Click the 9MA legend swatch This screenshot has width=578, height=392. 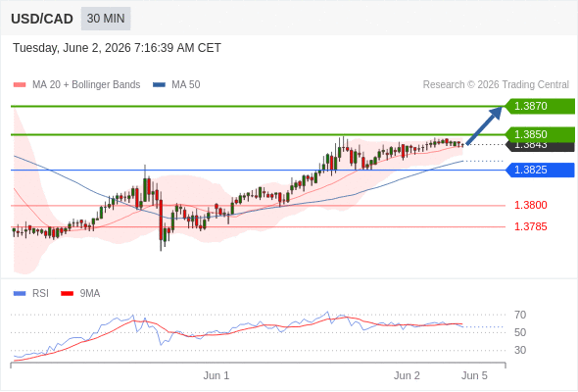[x=67, y=294]
